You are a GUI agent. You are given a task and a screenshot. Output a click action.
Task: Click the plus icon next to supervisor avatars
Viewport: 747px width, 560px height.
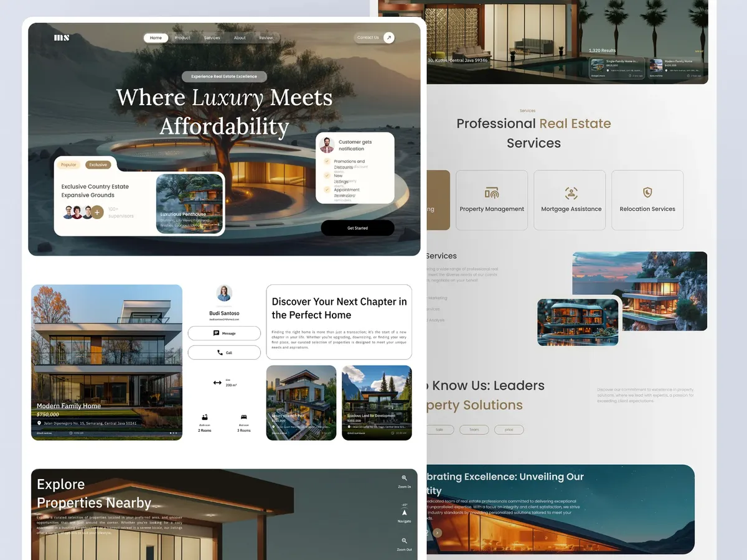click(x=98, y=212)
